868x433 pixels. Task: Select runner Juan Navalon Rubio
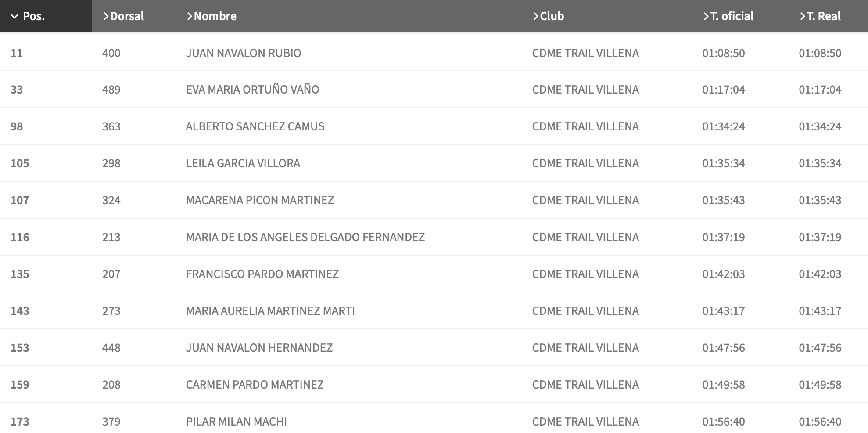click(243, 53)
